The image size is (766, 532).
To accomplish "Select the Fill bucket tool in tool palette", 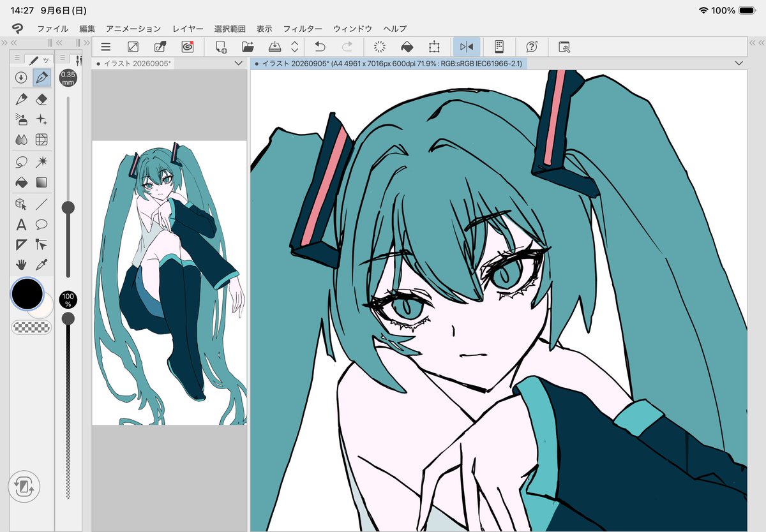I will [21, 182].
